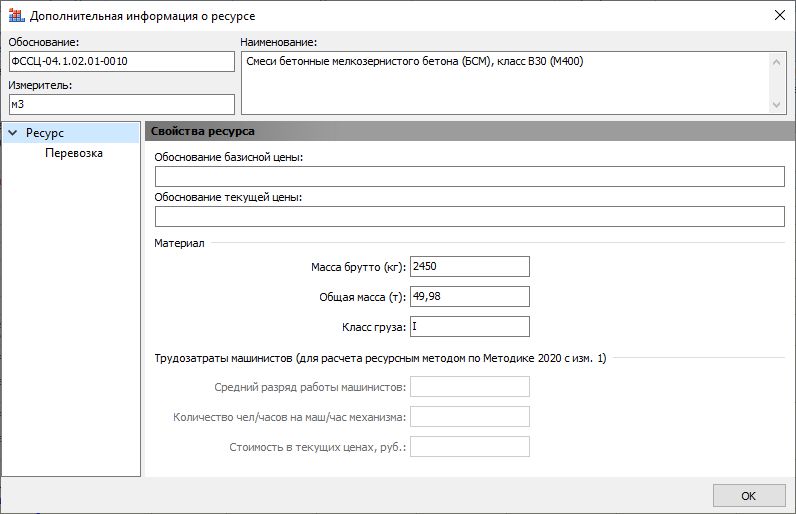The width and height of the screenshot is (796, 514).
Task: Click the Наименование scroll up arrow
Action: click(776, 62)
